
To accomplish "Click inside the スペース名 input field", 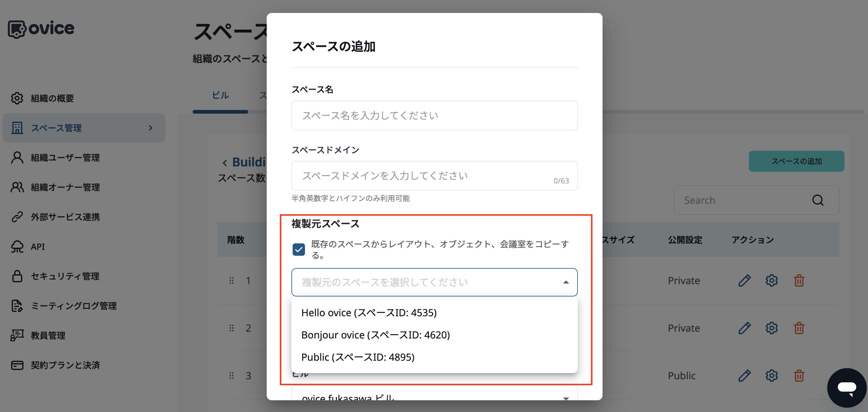I will pos(434,115).
